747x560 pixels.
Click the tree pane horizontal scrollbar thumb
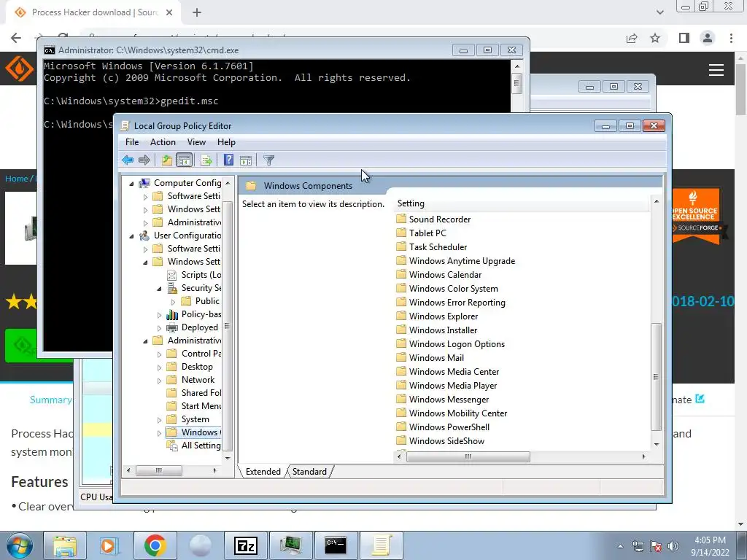(x=158, y=470)
